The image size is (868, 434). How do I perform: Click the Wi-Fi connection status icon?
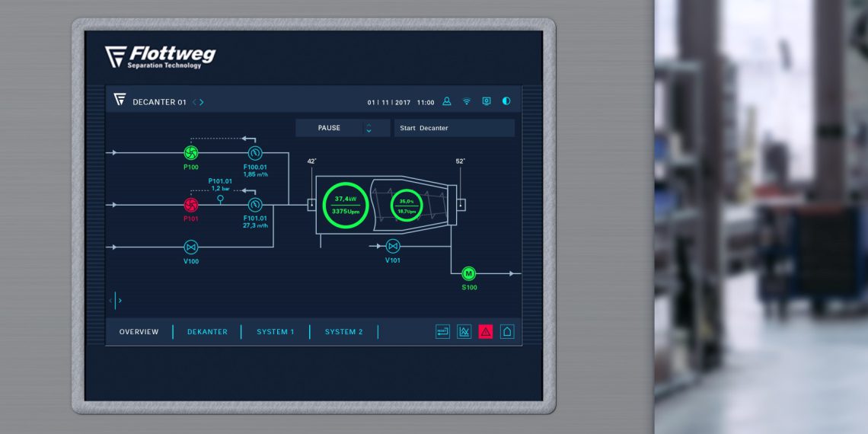[467, 101]
